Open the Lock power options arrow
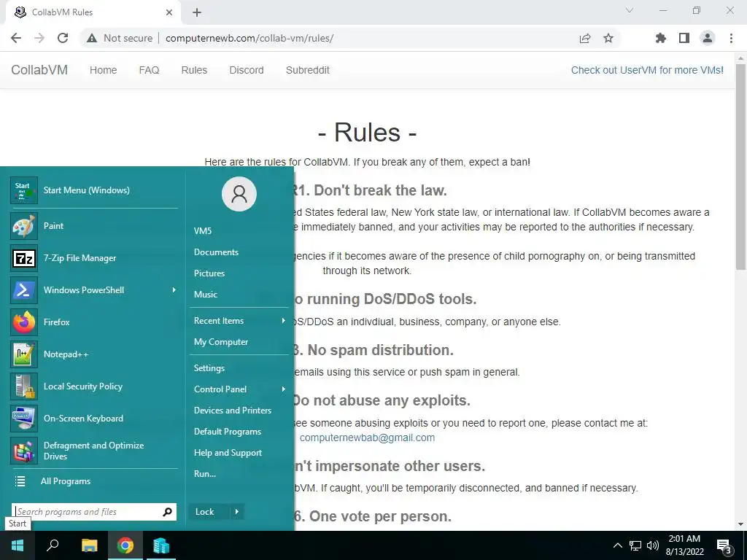Image resolution: width=747 pixels, height=560 pixels. (236, 512)
